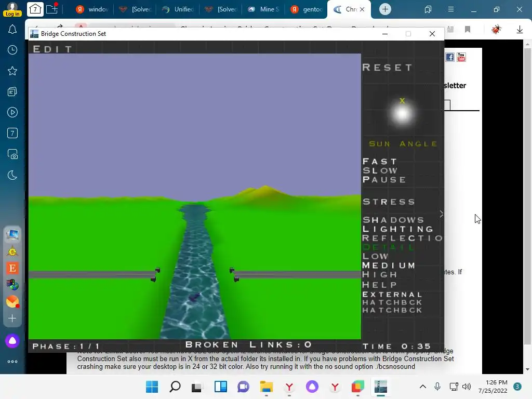Bookmark this page using address bar flag
Screen dimensions: 532x399
pos(468,29)
